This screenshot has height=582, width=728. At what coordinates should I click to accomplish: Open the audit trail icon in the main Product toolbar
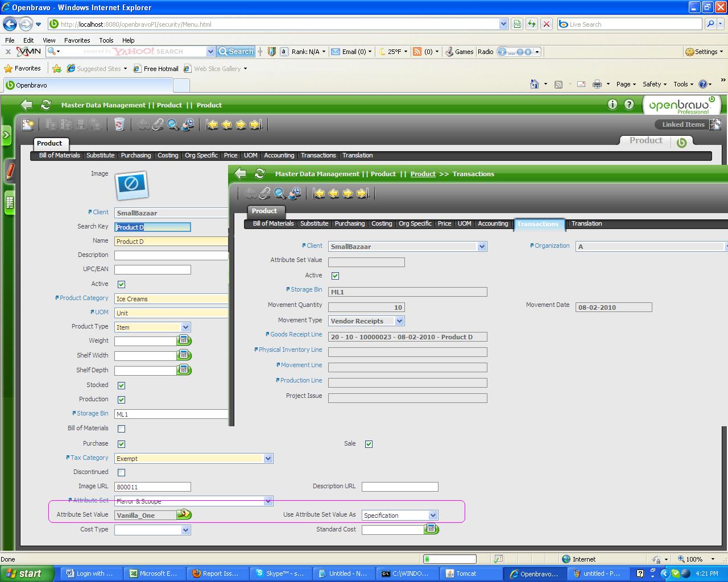click(x=188, y=124)
